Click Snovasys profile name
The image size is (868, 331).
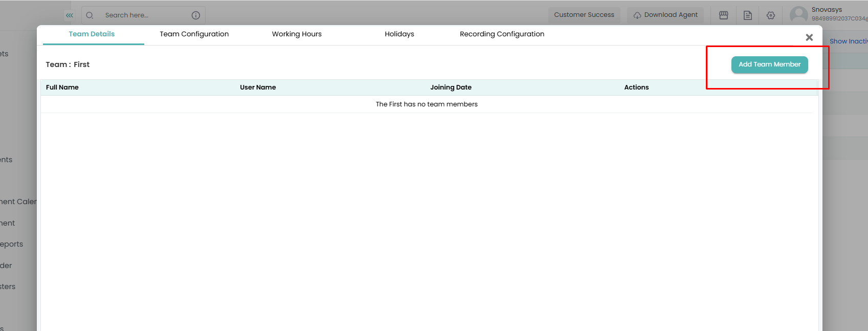[x=827, y=10]
